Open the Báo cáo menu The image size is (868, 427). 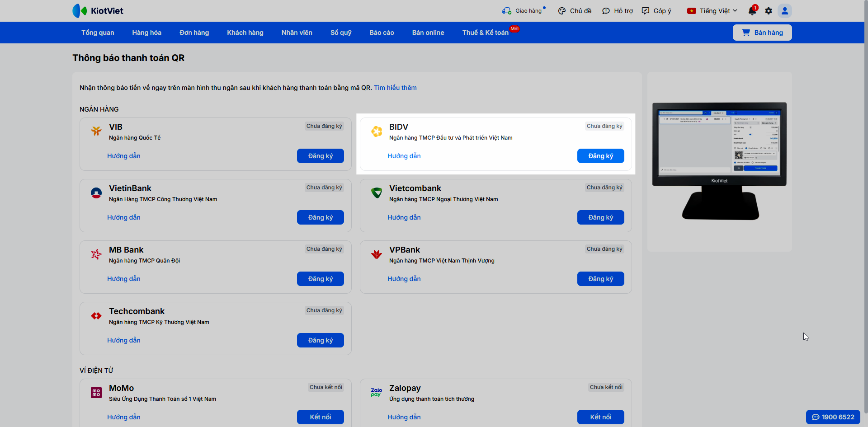coord(382,33)
